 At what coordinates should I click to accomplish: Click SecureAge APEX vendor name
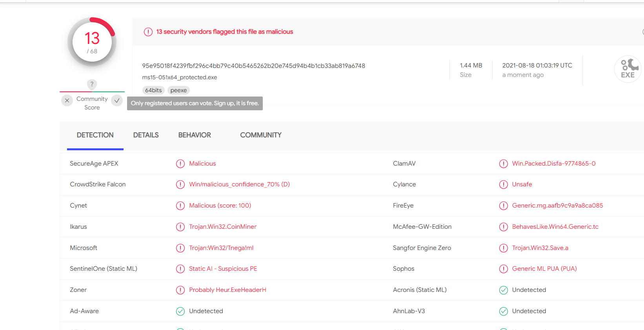tap(94, 164)
